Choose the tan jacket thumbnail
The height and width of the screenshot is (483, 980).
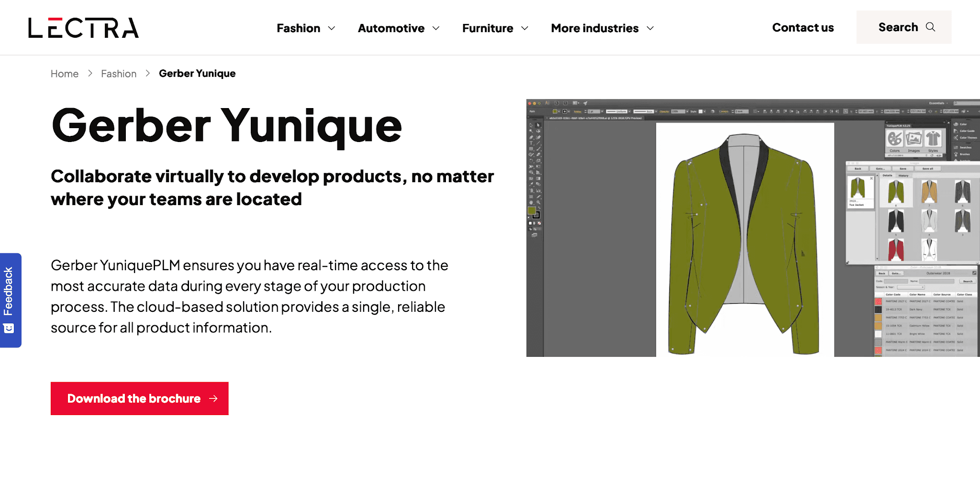click(x=929, y=192)
